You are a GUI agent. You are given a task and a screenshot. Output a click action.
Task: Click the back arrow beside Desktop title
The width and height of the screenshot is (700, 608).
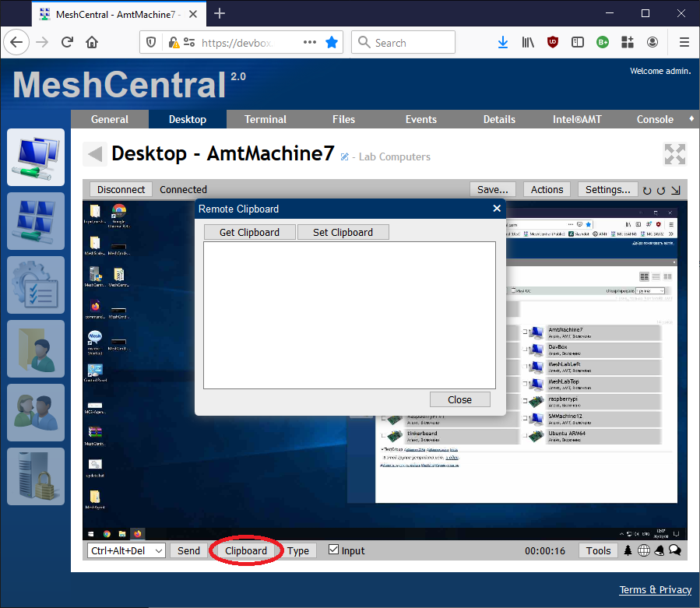[95, 154]
